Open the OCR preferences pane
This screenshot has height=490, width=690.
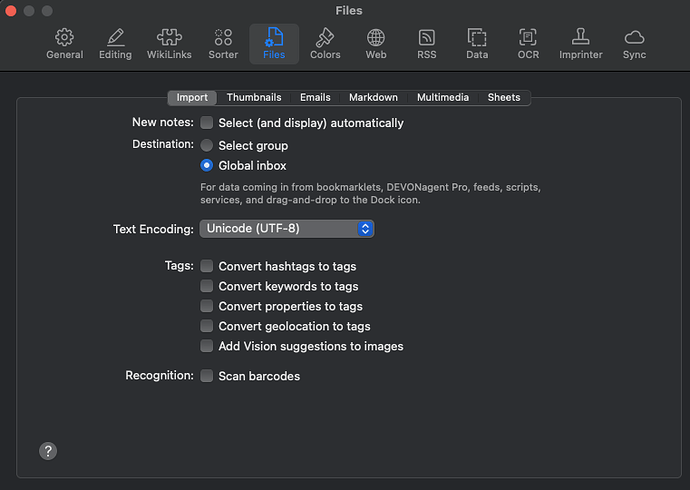528,44
